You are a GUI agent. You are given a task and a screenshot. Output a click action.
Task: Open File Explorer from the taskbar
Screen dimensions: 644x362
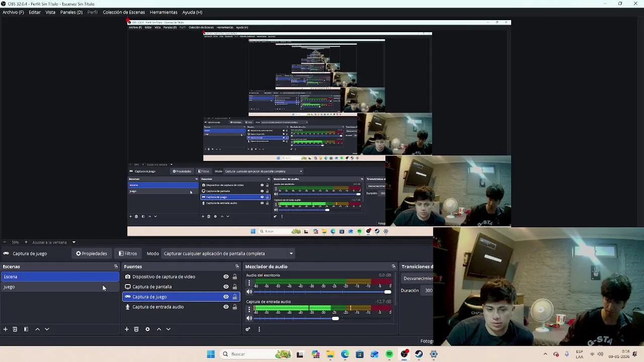coord(331,354)
